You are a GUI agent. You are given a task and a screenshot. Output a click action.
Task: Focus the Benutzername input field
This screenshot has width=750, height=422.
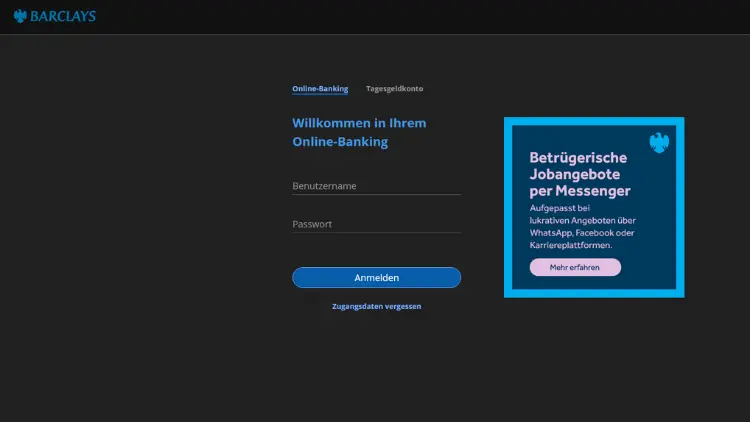pyautogui.click(x=376, y=186)
